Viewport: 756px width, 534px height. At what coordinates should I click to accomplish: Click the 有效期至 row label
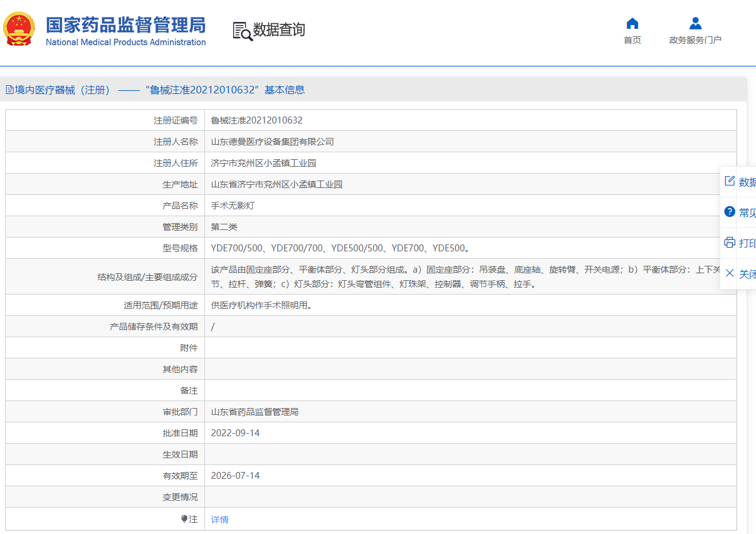(x=180, y=476)
